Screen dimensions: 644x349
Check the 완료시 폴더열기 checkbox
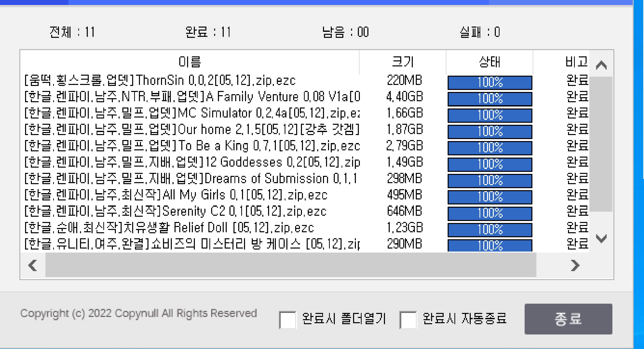coord(287,320)
